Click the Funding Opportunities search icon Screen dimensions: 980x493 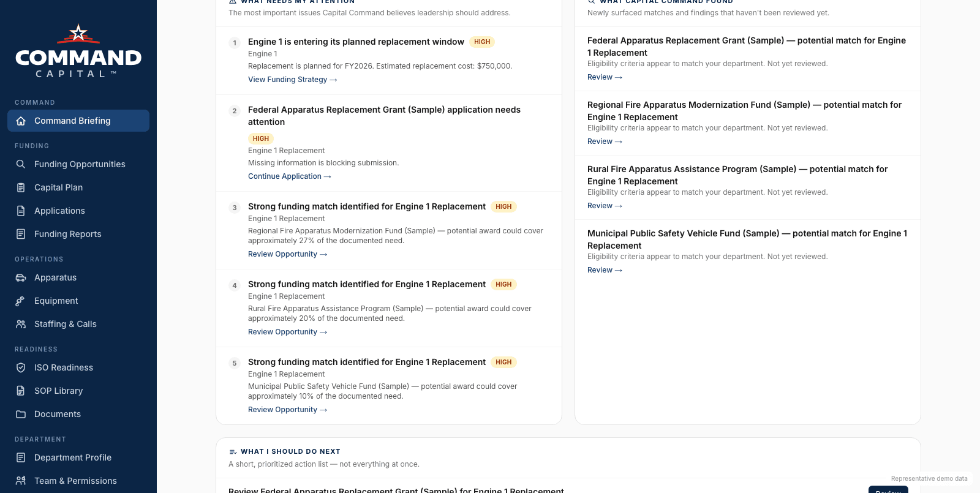(21, 164)
